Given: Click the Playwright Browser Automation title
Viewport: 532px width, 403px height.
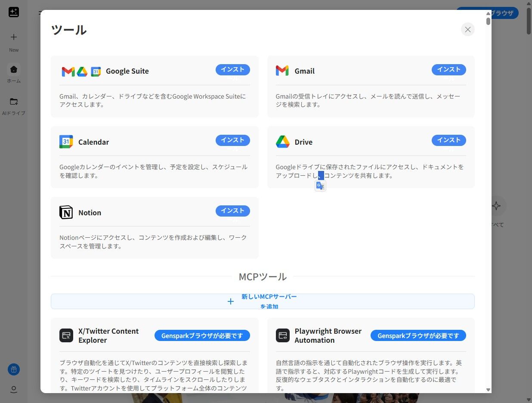Looking at the screenshot, I should 328,335.
